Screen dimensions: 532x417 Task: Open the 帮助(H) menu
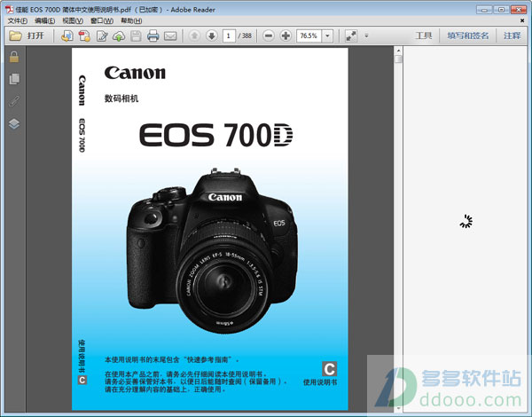(x=131, y=20)
